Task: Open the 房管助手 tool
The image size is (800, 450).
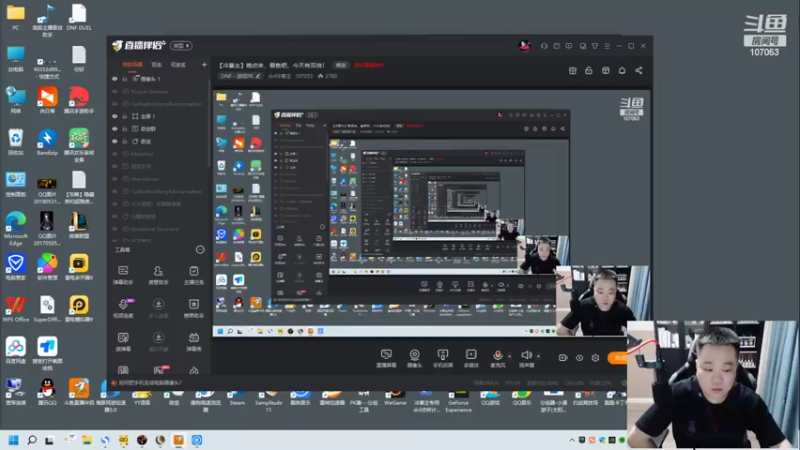Action: tap(158, 274)
